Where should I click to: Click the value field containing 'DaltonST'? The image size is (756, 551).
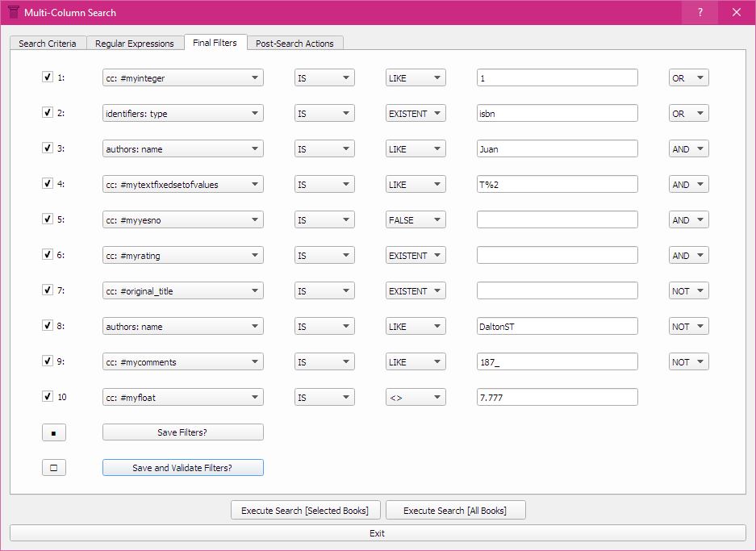[x=557, y=327]
